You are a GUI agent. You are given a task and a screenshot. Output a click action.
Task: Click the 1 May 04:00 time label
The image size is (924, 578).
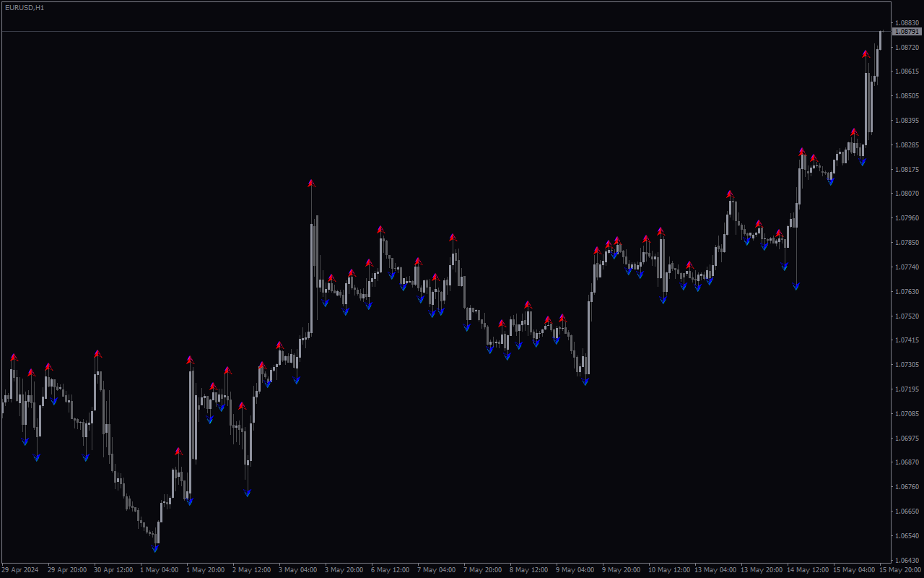pyautogui.click(x=159, y=570)
